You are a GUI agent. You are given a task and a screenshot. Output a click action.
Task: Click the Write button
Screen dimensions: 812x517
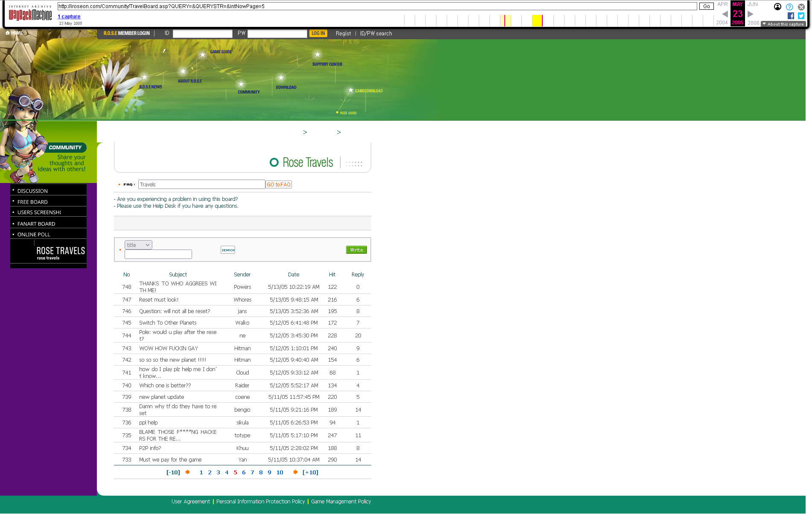coord(356,250)
